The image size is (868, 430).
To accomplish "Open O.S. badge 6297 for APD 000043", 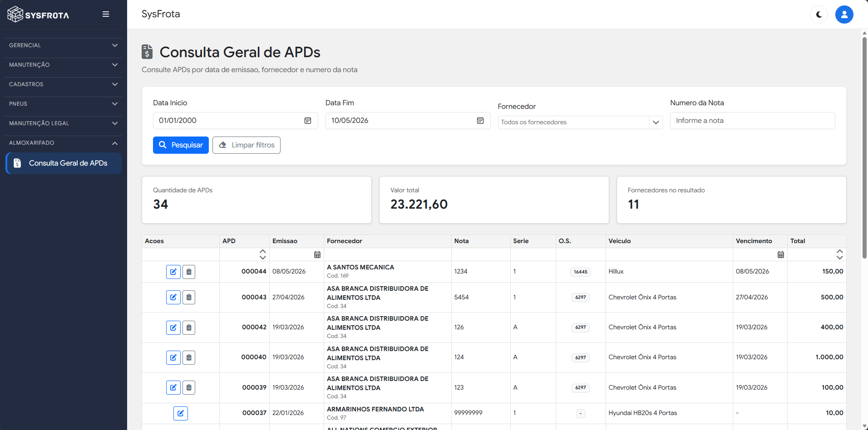I will click(581, 298).
